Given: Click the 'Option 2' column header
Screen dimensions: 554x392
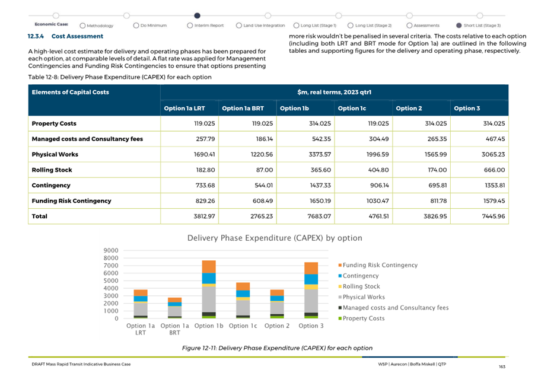Looking at the screenshot, I should coord(409,109).
